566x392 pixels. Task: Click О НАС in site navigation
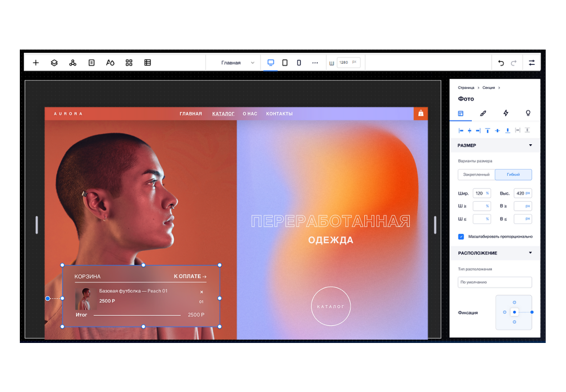[250, 113]
